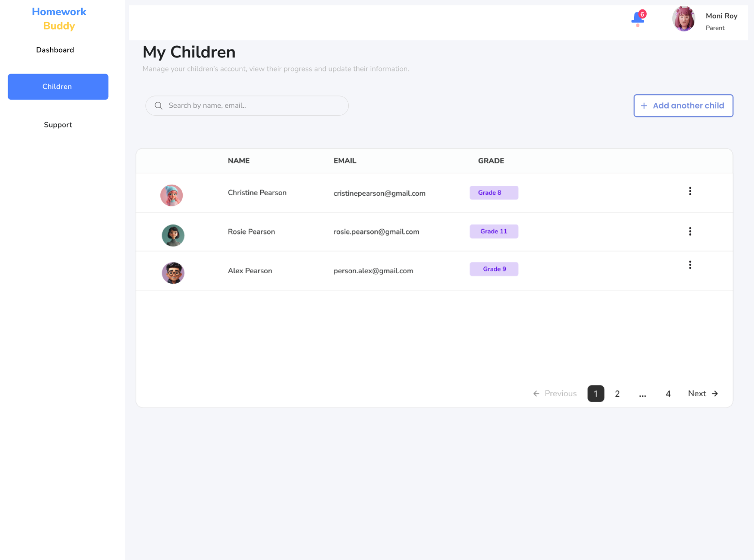Go to the Next page

(703, 394)
